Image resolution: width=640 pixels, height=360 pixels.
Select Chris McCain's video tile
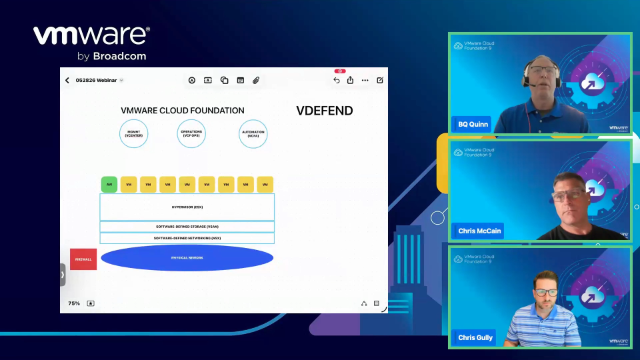[x=540, y=190]
